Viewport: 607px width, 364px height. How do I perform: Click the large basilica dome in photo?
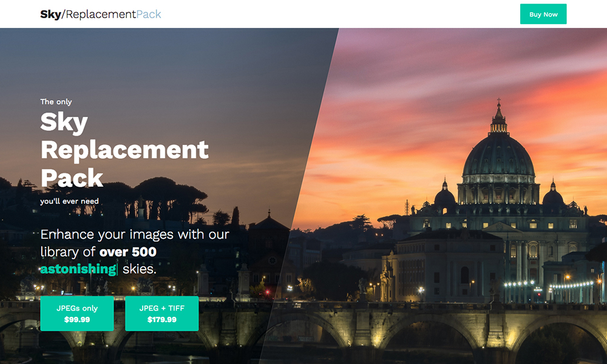coord(498,155)
